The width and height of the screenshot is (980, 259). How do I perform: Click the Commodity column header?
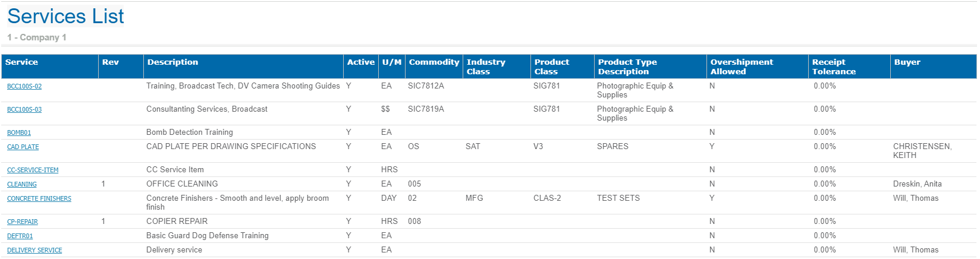point(434,62)
